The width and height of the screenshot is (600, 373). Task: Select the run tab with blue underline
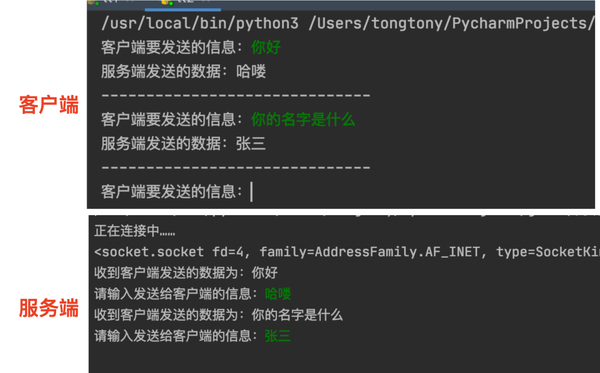[183, 4]
